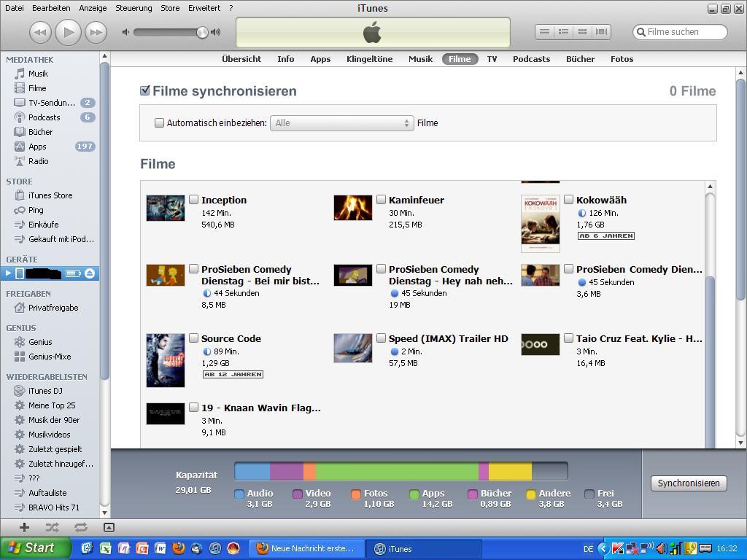The image size is (747, 560).
Task: Open the Steuerung menu
Action: tap(133, 8)
